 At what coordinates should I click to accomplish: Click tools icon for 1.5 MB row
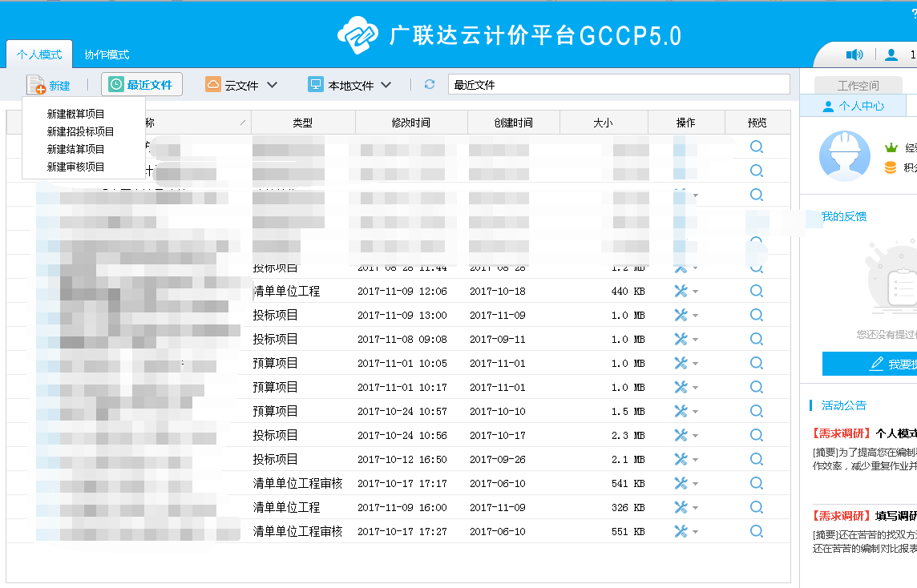(x=681, y=412)
